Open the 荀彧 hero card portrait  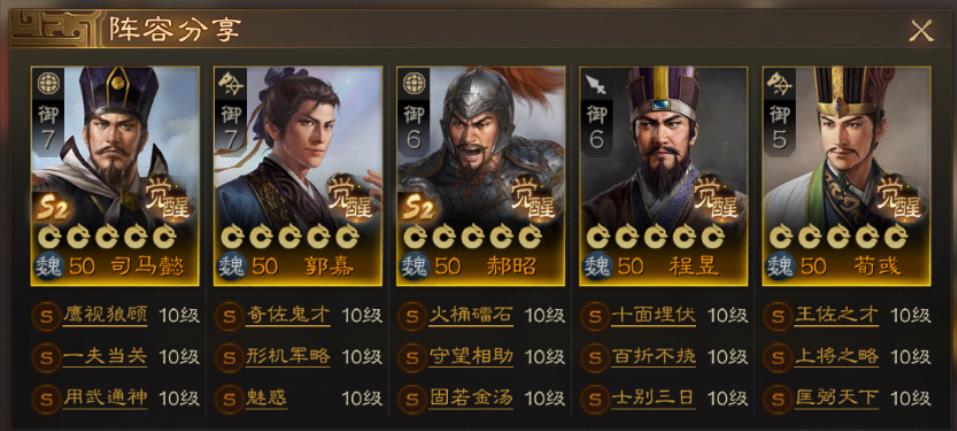click(847, 176)
